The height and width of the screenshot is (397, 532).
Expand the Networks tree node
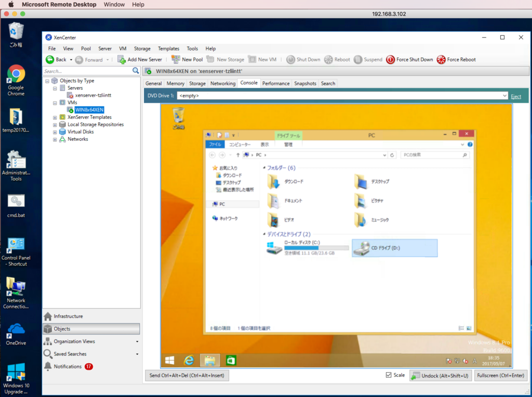coord(55,139)
